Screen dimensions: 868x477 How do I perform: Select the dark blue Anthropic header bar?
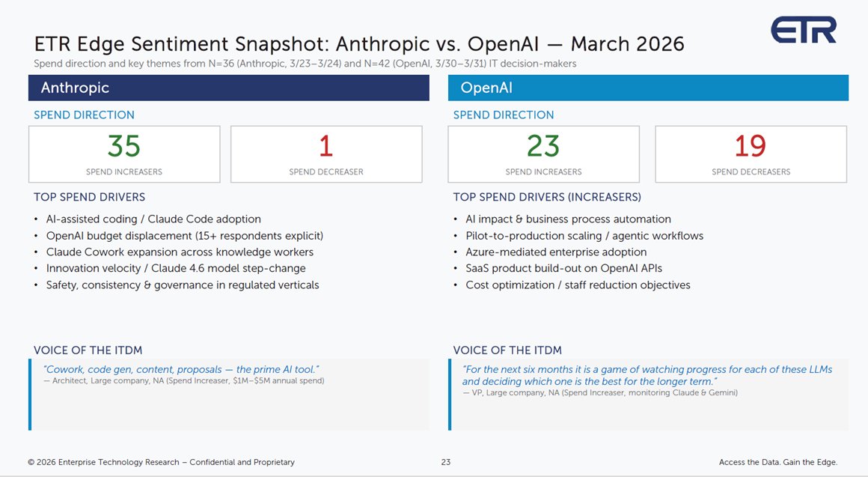coord(229,88)
